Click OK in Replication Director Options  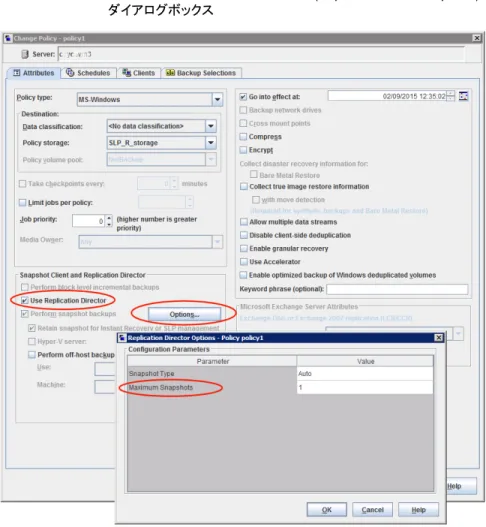coord(327,510)
